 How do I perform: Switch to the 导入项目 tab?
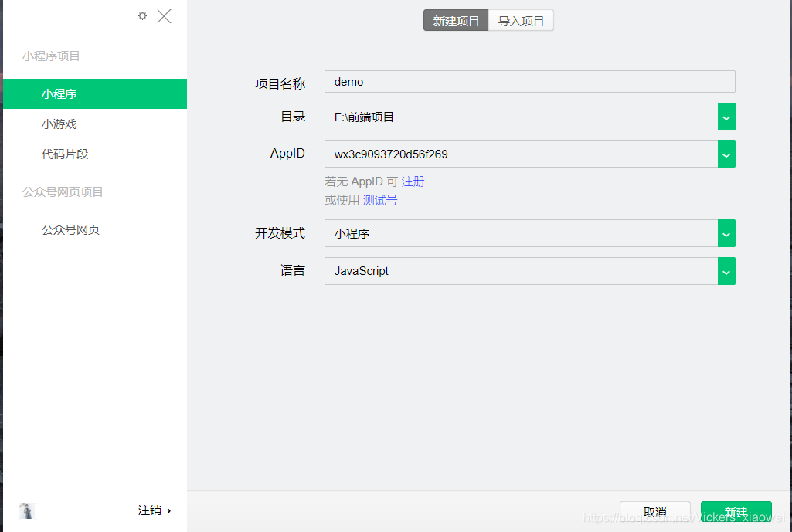click(521, 21)
